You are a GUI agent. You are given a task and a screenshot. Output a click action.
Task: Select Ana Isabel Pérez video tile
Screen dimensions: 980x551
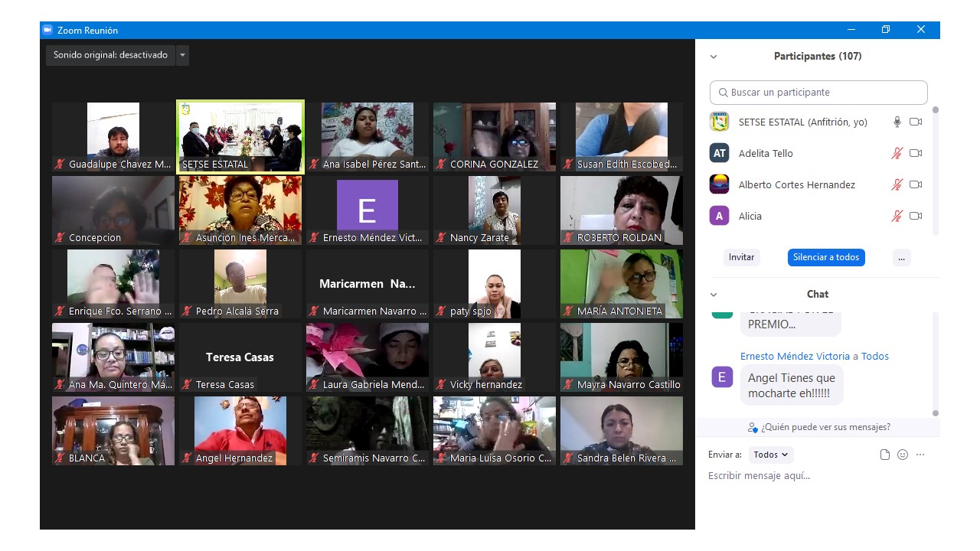click(367, 137)
